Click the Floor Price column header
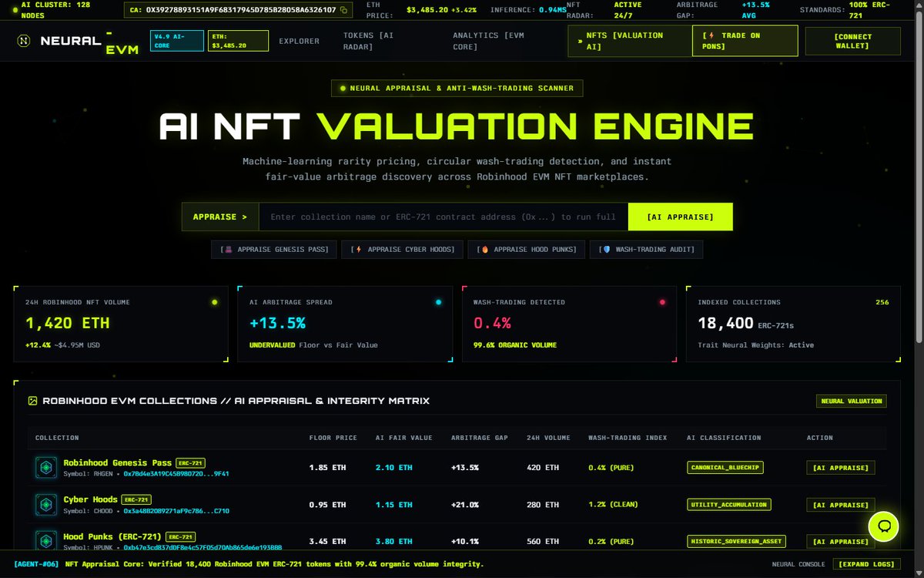 333,438
